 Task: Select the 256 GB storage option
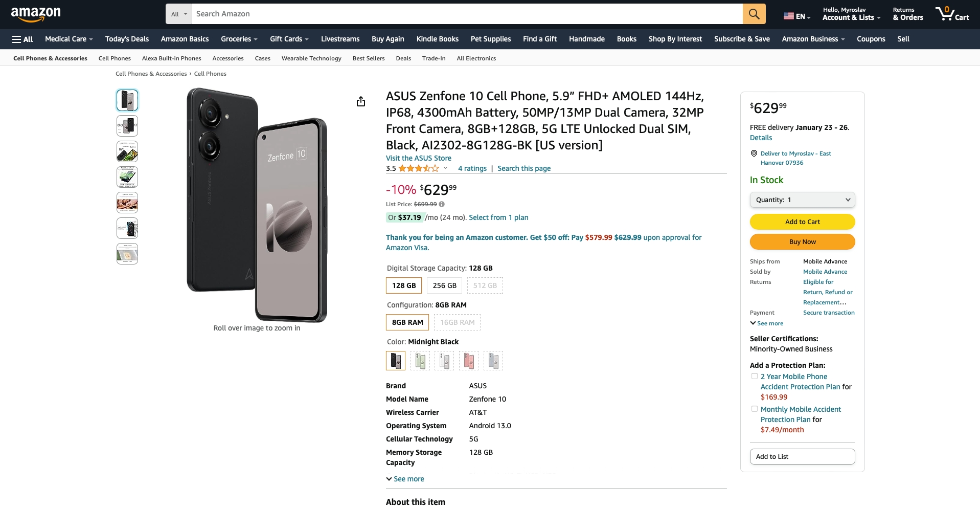[444, 285]
